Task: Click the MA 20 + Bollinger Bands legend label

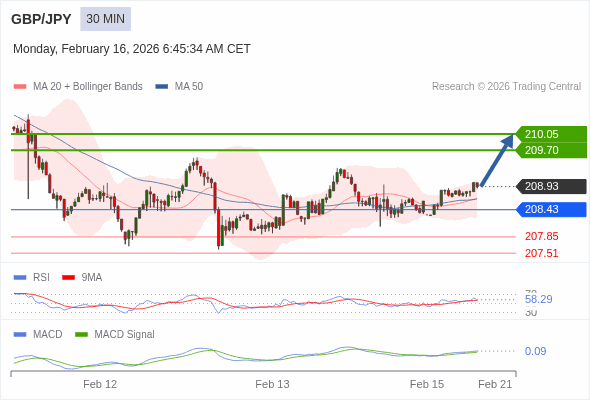Action: pos(88,87)
